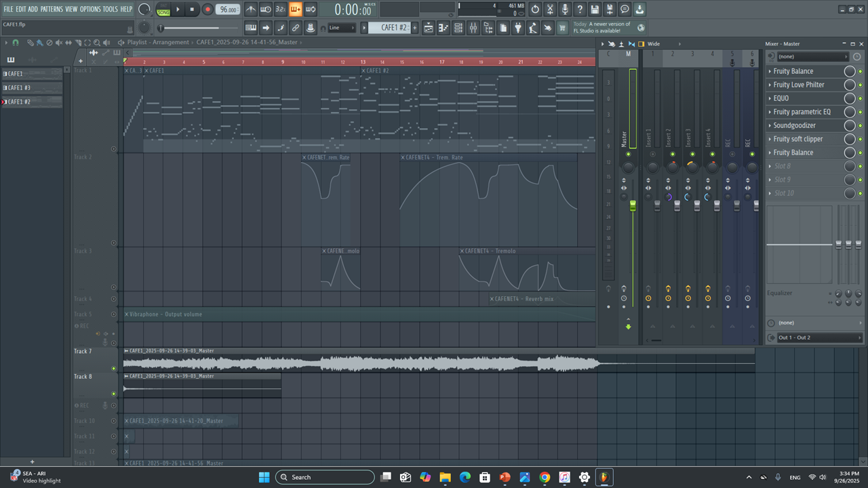The image size is (868, 488).
Task: Mute playlist Track 7 using its green switch
Action: (113, 368)
